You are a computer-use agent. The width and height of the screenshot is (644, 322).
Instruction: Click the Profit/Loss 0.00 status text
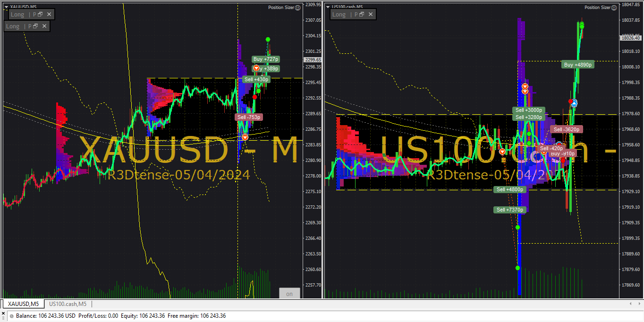98,316
